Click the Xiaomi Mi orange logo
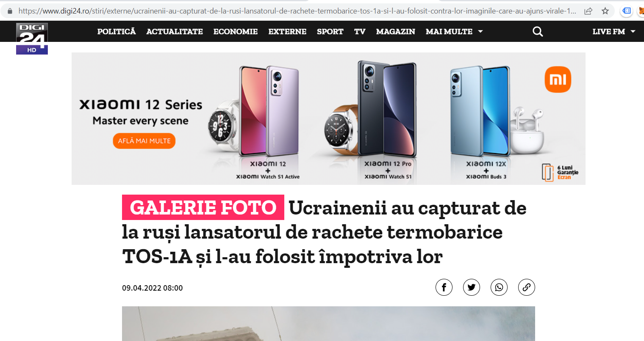 click(x=558, y=80)
